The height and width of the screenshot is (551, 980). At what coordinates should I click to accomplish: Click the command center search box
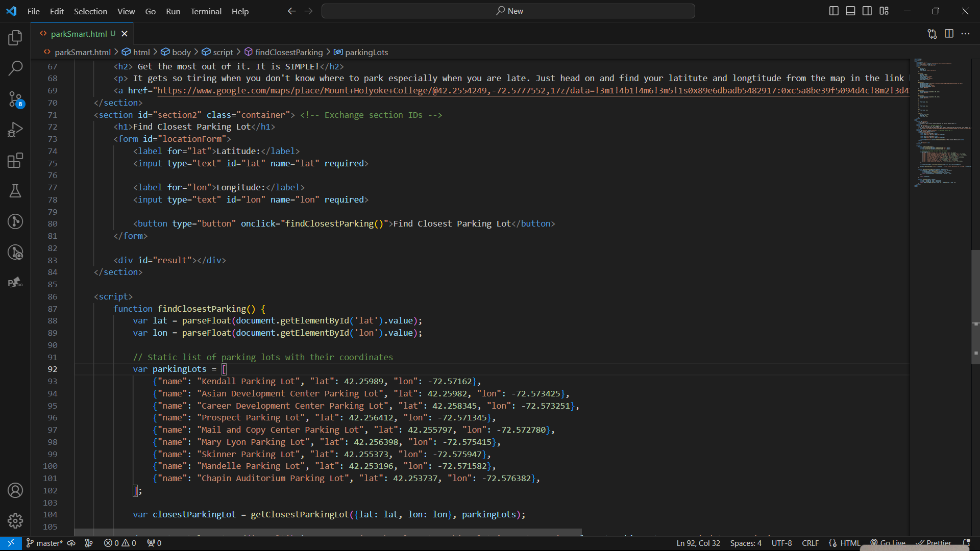[508, 11]
